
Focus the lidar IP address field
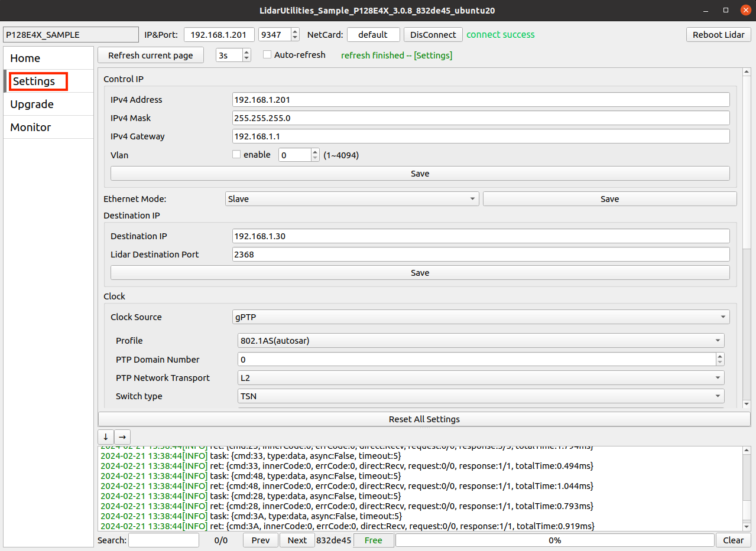click(219, 35)
